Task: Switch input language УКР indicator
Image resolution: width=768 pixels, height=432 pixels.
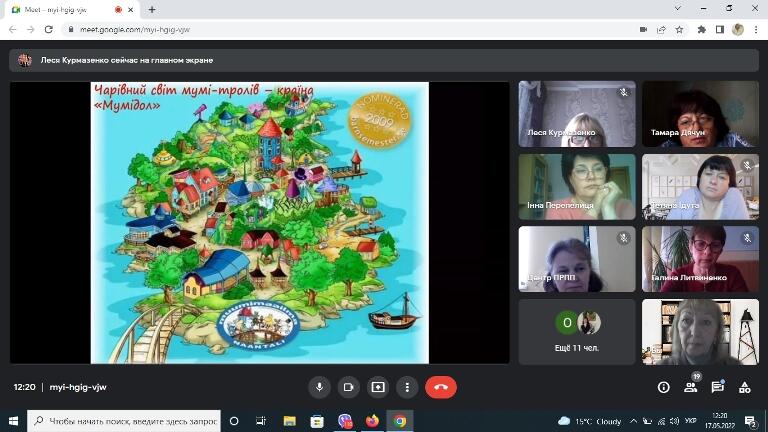Action: [691, 421]
